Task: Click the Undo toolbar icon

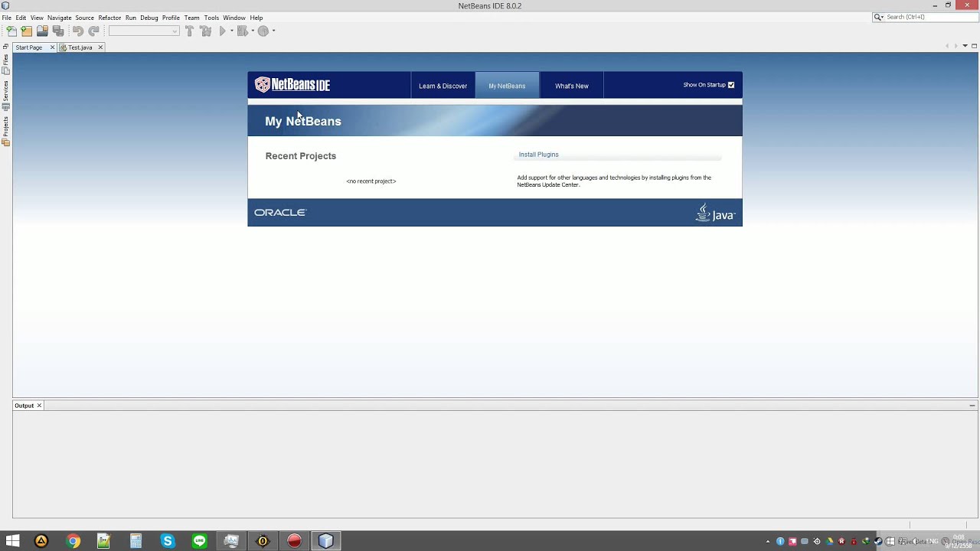Action: click(x=78, y=31)
